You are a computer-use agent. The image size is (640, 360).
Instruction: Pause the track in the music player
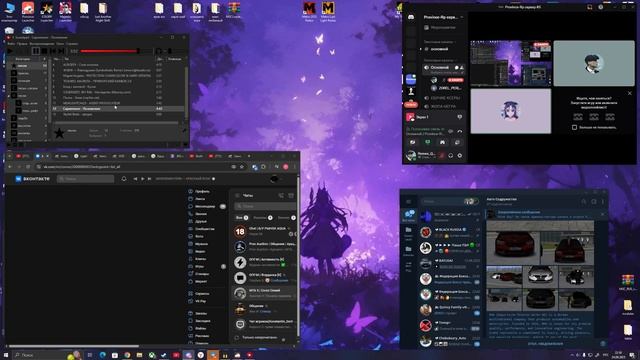[x=36, y=51]
